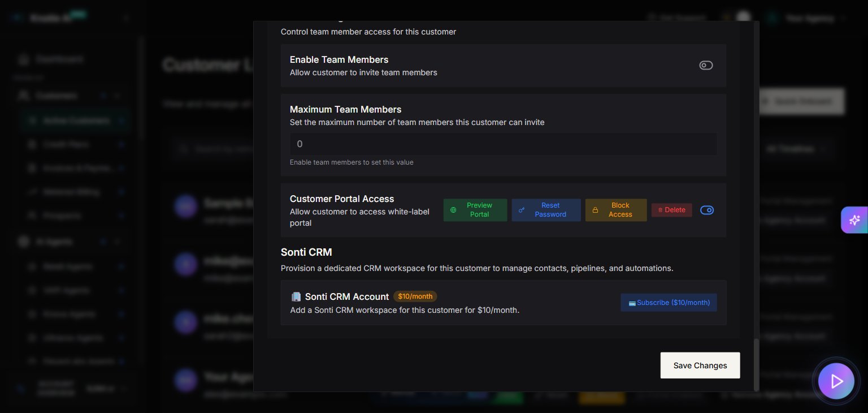Click the Block Access button
868x413 pixels.
pos(616,210)
